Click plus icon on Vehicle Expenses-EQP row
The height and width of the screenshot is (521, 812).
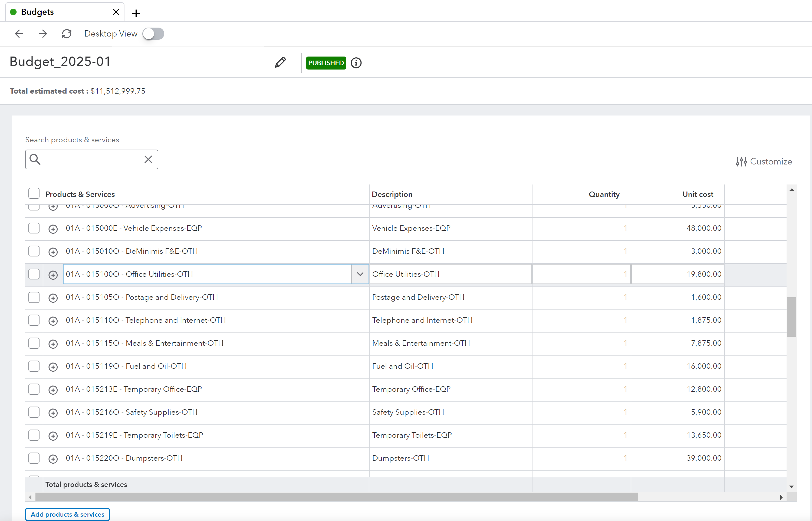53,229
